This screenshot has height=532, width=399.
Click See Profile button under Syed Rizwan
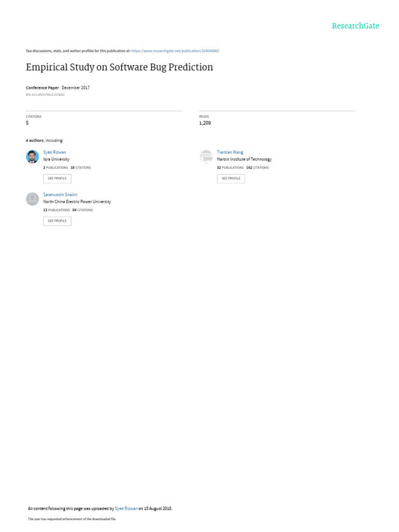(x=57, y=179)
